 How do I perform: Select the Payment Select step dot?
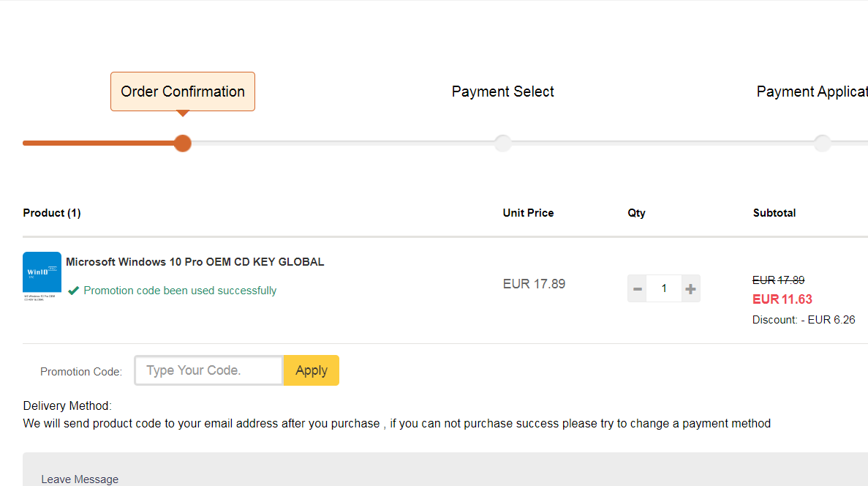click(x=502, y=143)
